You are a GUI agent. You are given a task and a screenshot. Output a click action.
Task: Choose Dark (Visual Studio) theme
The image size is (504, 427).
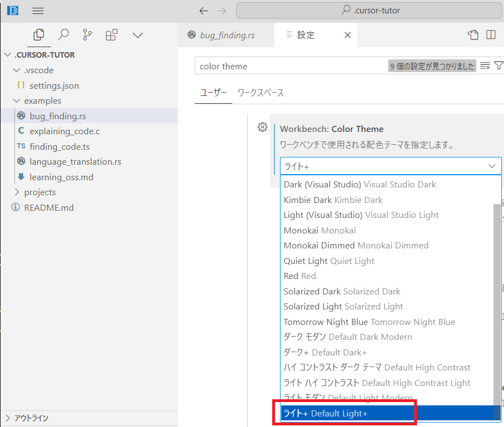pyautogui.click(x=387, y=185)
